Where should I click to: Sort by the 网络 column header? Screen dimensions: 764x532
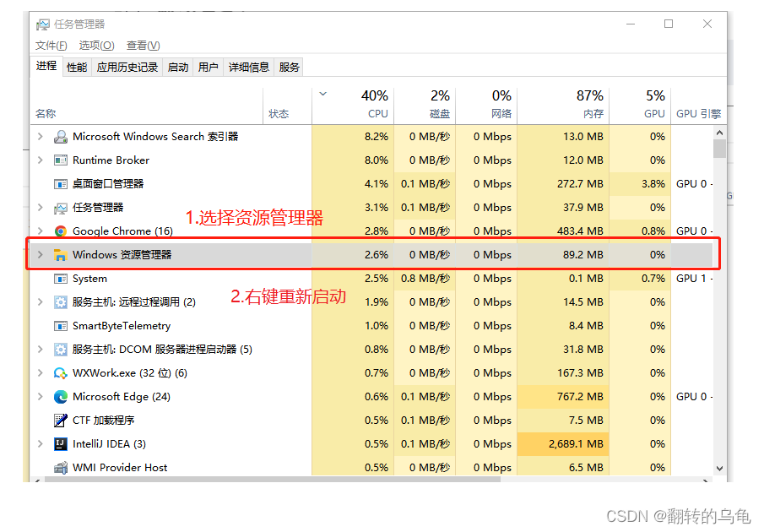(486, 106)
